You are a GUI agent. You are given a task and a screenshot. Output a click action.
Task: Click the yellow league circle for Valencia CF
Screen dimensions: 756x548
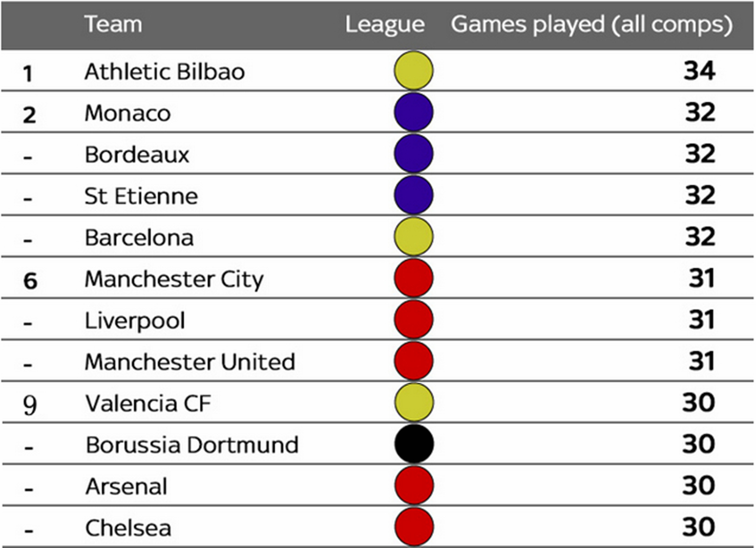point(414,403)
